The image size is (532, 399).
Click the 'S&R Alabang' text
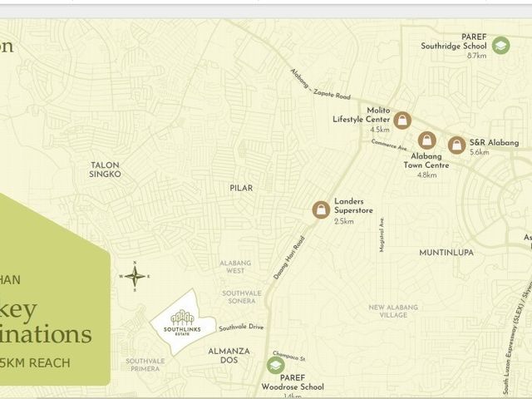tap(495, 142)
